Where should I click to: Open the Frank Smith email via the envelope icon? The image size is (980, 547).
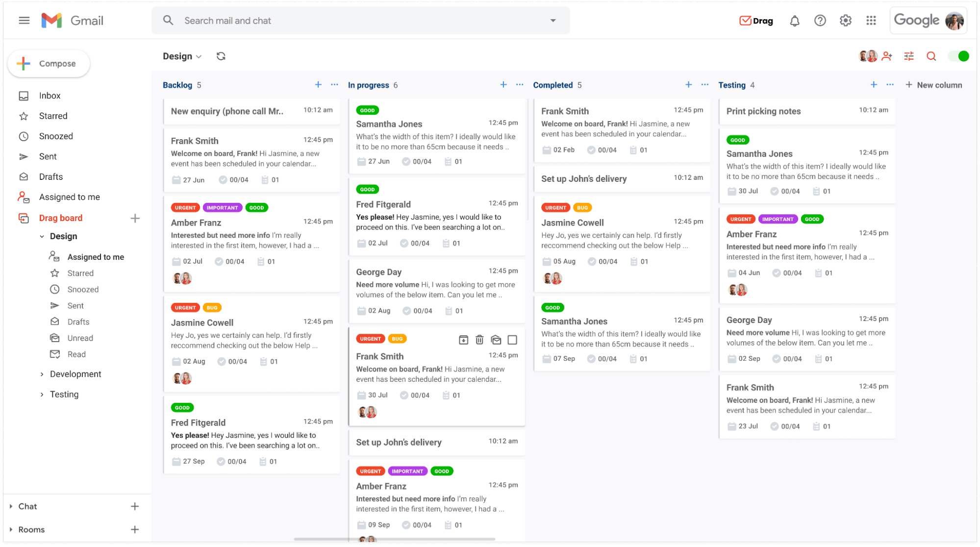click(496, 339)
